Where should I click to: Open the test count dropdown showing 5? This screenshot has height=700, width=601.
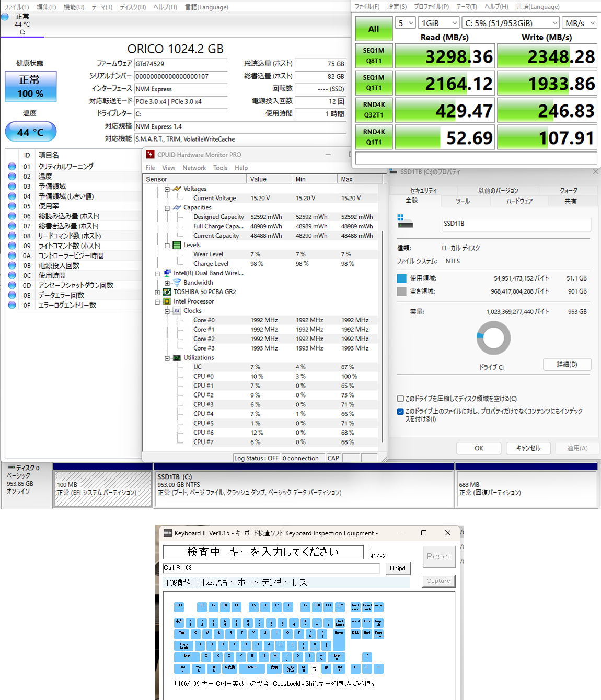coord(405,23)
